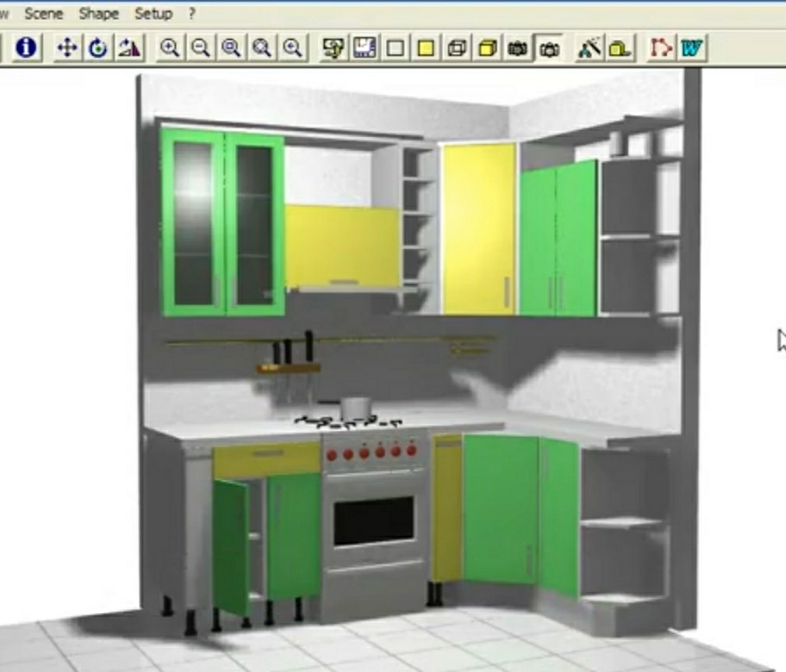The image size is (786, 672).
Task: Toggle the pressed camera view button
Action: tap(549, 48)
